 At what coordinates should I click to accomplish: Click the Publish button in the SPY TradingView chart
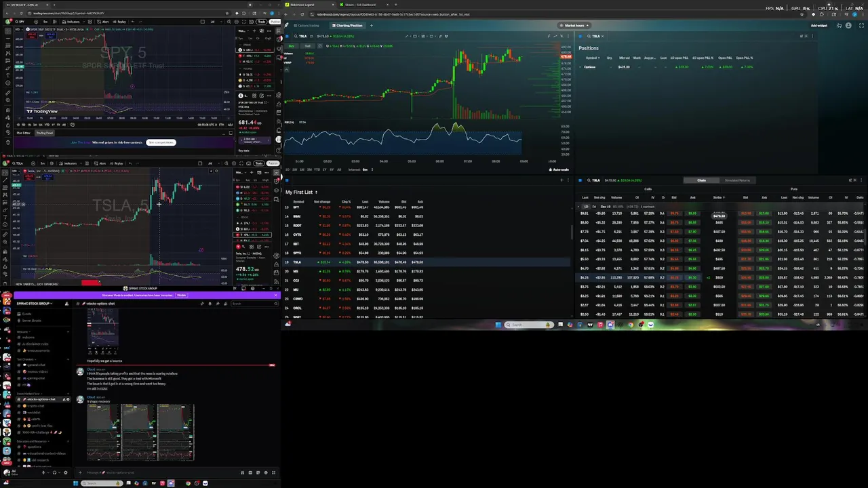(275, 22)
